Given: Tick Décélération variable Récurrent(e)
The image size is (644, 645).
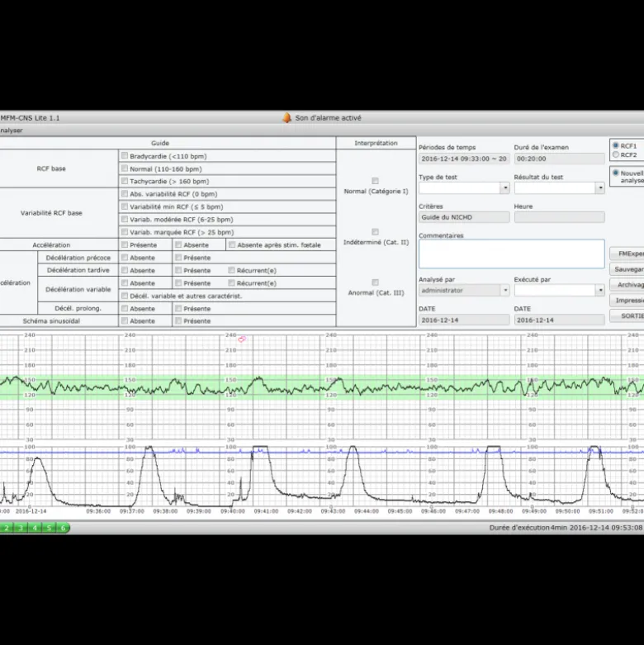Looking at the screenshot, I should (x=231, y=282).
